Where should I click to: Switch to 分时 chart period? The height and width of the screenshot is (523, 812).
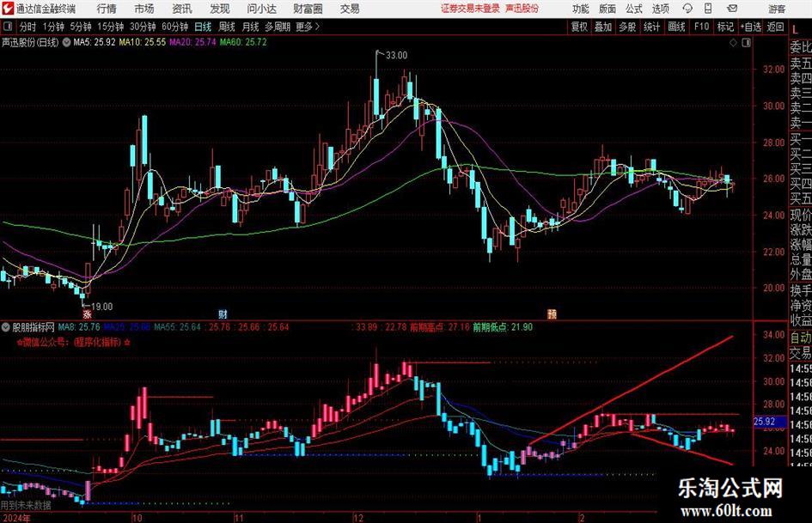pos(27,27)
